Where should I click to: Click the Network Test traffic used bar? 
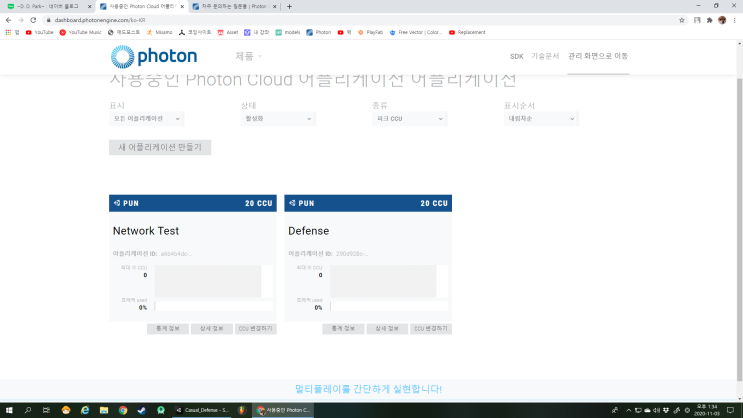click(214, 307)
